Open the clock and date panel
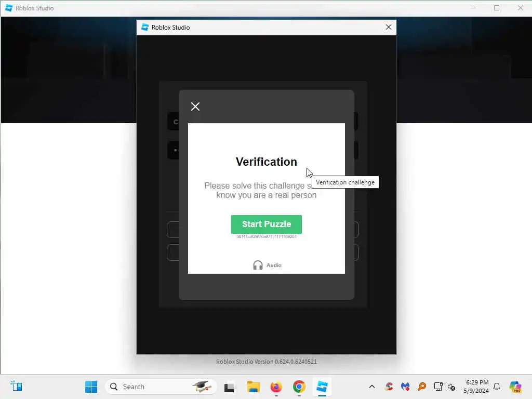Viewport: 532px width, 399px height. click(476, 387)
